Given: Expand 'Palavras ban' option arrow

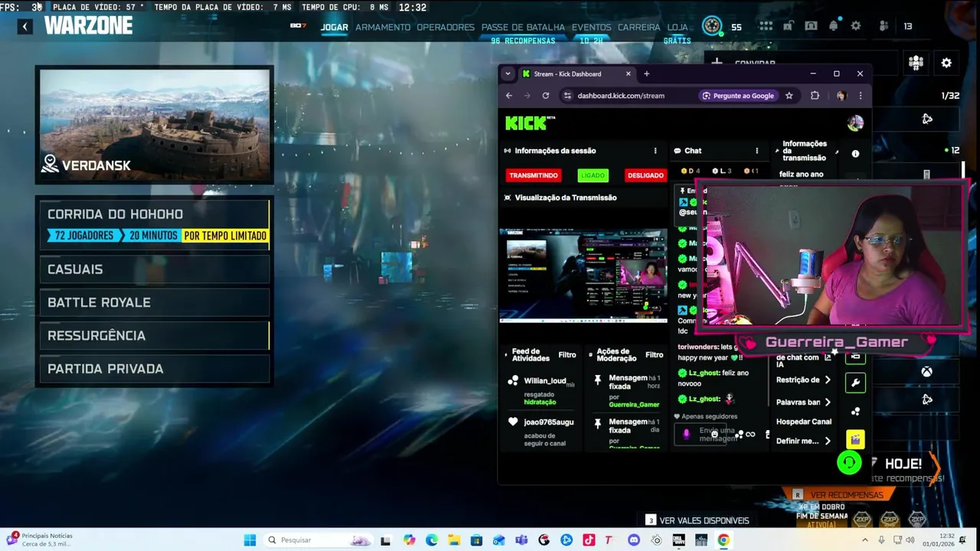Looking at the screenshot, I should point(828,402).
